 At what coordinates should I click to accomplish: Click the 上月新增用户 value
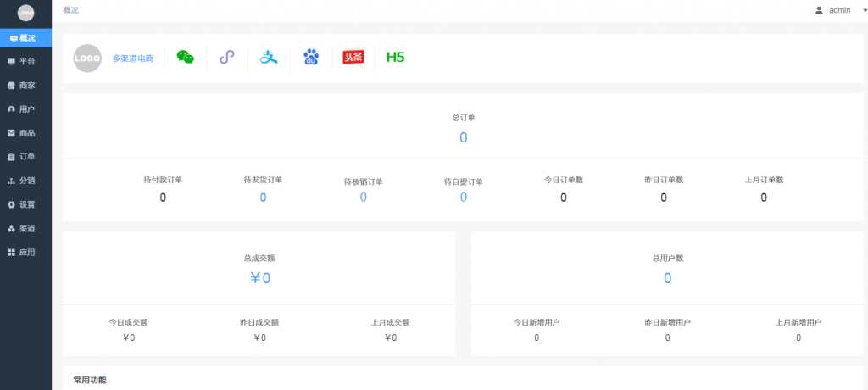click(x=798, y=337)
